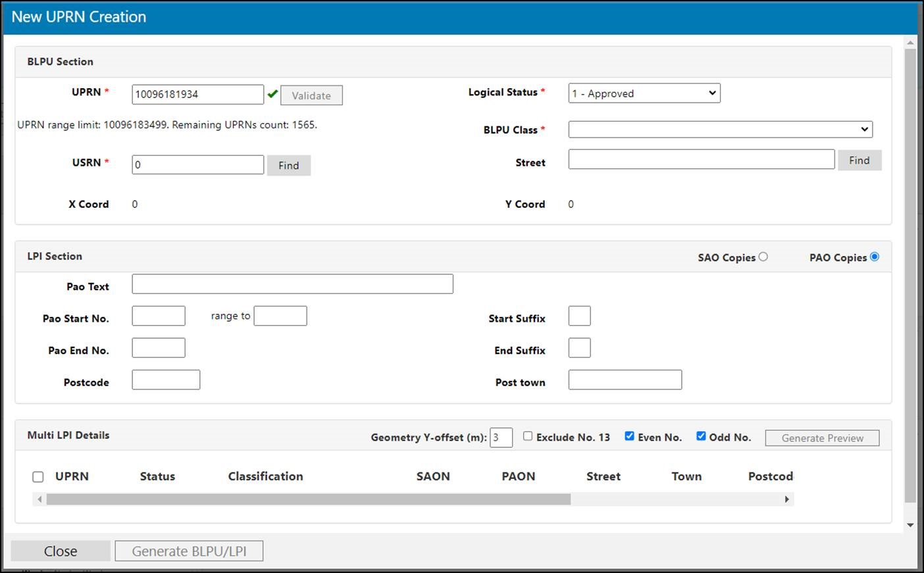The width and height of the screenshot is (924, 573).
Task: Focus the Pao Text field
Action: [x=293, y=284]
